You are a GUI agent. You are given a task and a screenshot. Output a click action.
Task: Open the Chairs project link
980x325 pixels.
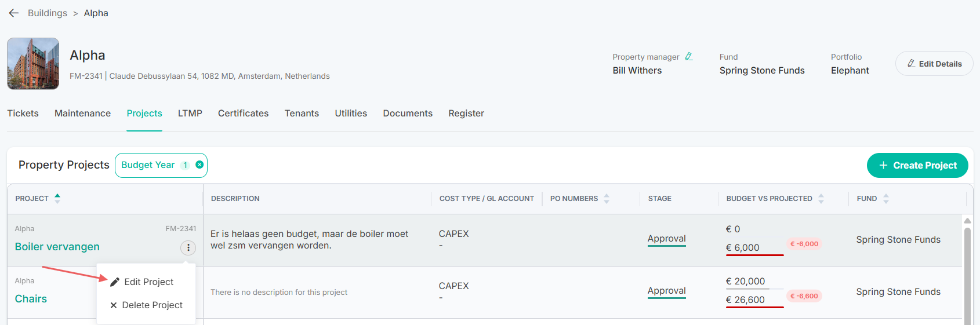[x=31, y=299]
